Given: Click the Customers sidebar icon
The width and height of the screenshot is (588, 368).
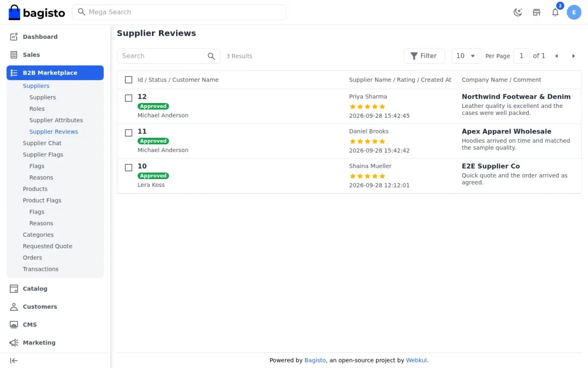Looking at the screenshot, I should 14,307.
